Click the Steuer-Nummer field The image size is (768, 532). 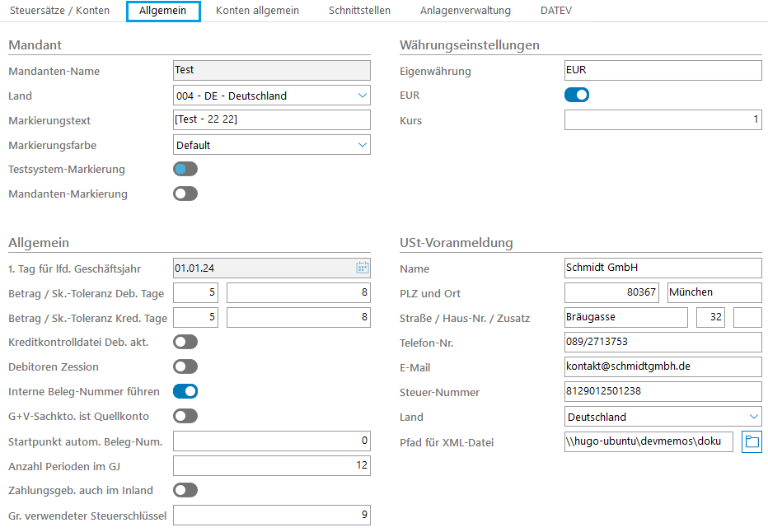663,392
